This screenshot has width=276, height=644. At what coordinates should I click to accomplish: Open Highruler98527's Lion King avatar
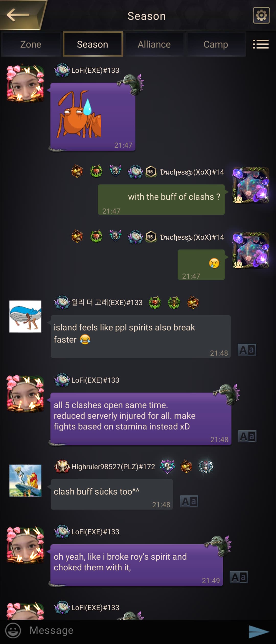25,480
